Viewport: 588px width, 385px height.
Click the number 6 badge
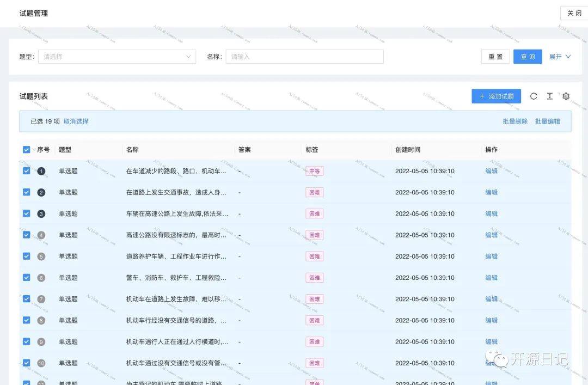tap(41, 278)
